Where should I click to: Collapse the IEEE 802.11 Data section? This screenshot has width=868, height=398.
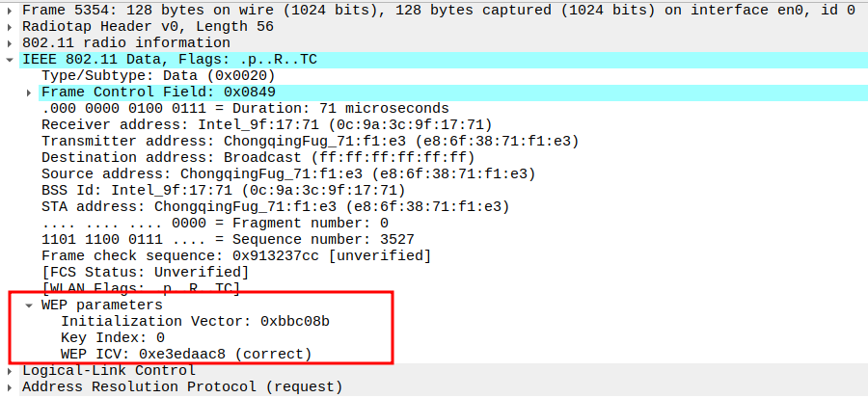point(11,60)
